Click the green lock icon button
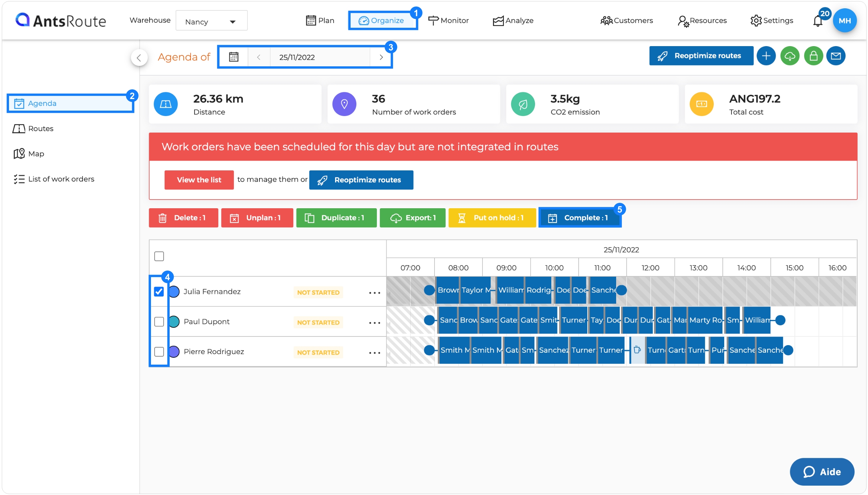This screenshot has width=868, height=495. [814, 56]
